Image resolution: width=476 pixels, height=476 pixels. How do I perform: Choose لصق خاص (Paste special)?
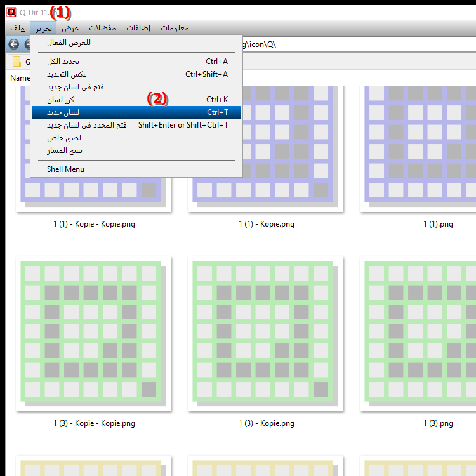136,138
